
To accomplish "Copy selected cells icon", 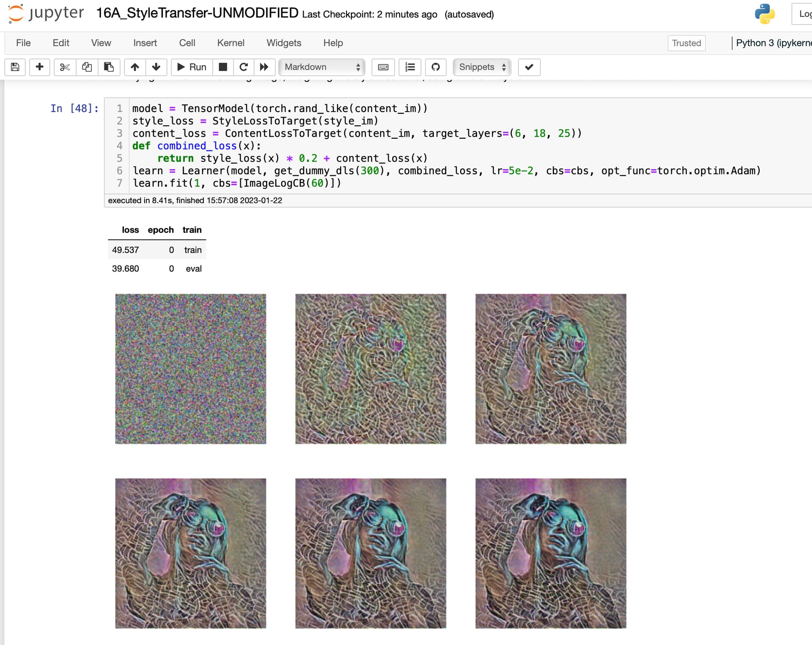I will pos(87,67).
